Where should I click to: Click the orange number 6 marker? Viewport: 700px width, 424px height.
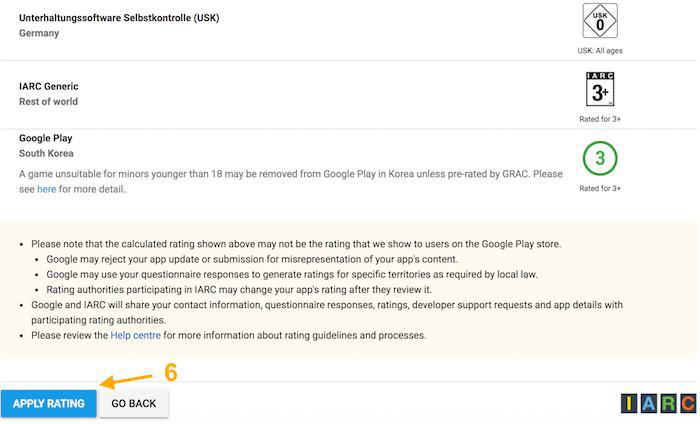pos(170,372)
